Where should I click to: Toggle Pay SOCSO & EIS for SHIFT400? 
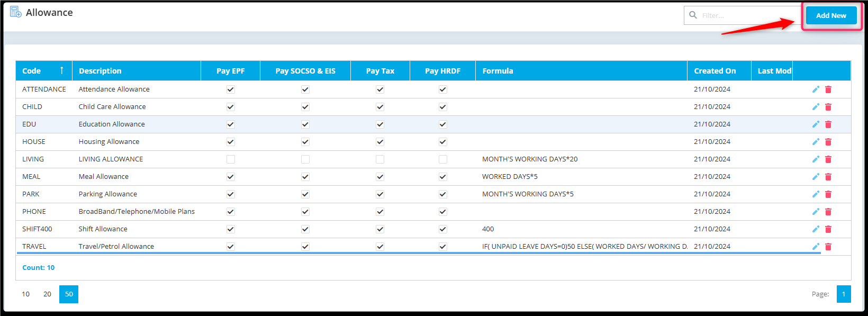click(x=305, y=229)
